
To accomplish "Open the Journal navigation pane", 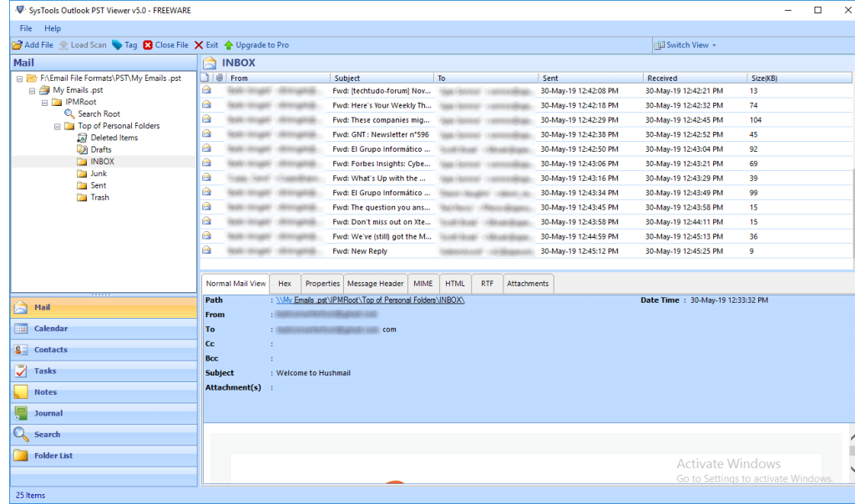I will coord(104,414).
